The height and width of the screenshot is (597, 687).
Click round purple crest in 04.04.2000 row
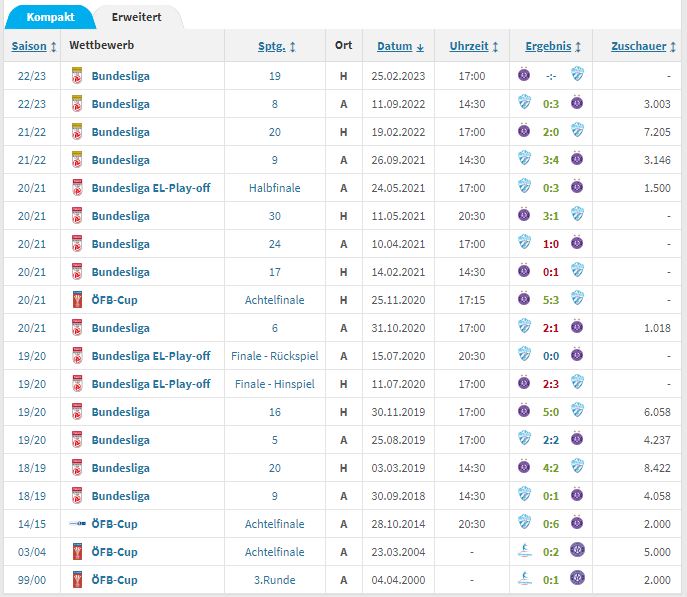(577, 578)
